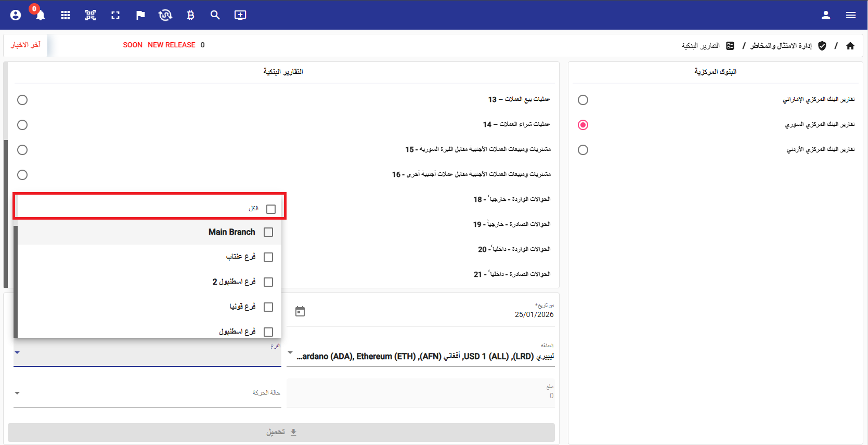Open the calendar date picker icon

tap(300, 311)
